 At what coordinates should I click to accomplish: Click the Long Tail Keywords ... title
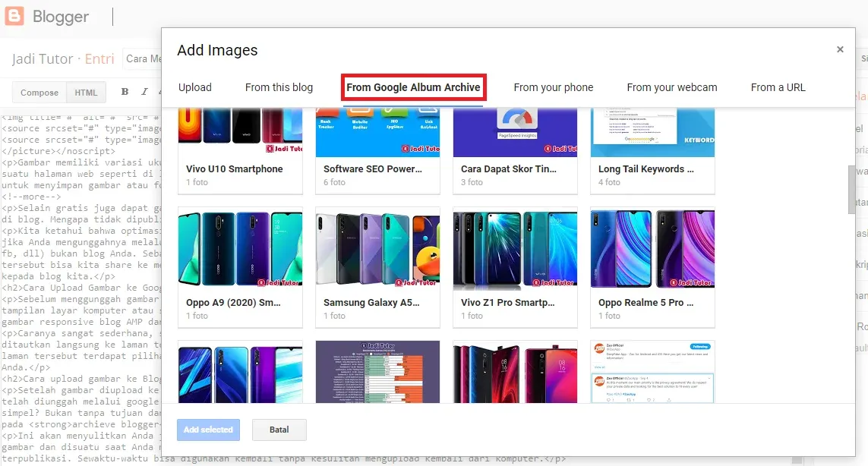pyautogui.click(x=646, y=168)
